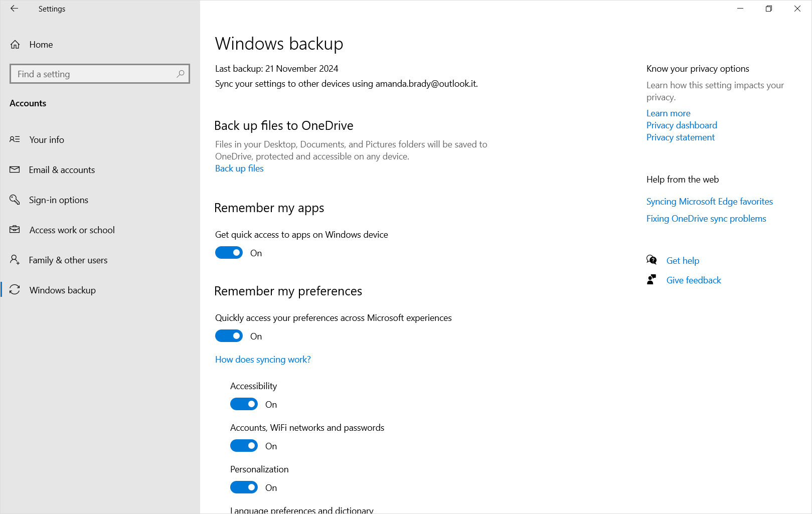812x514 pixels.
Task: Navigate to Family & other users
Action: click(x=68, y=260)
